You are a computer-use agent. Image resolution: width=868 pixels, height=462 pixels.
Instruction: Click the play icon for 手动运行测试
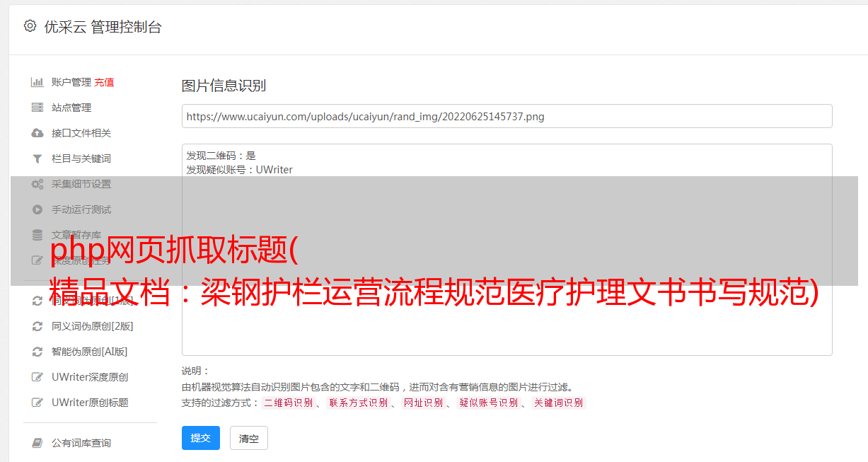(37, 209)
